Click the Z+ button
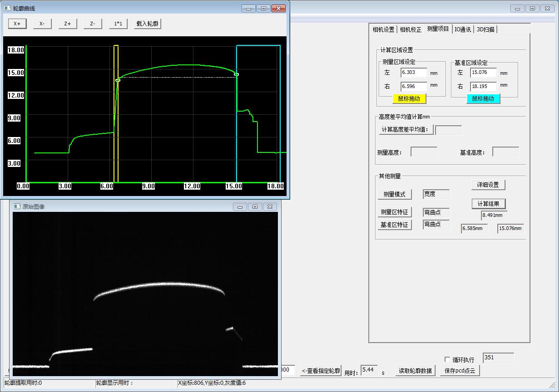 (x=68, y=24)
